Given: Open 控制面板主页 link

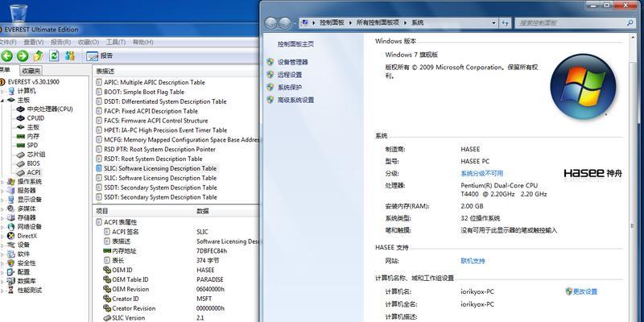Looking at the screenshot, I should (x=295, y=44).
